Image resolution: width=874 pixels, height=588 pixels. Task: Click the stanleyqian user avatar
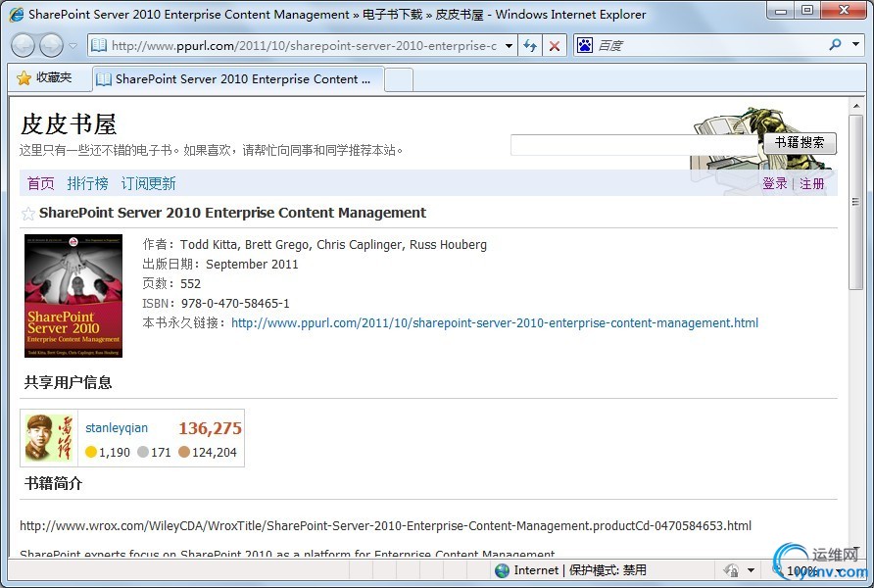(49, 437)
